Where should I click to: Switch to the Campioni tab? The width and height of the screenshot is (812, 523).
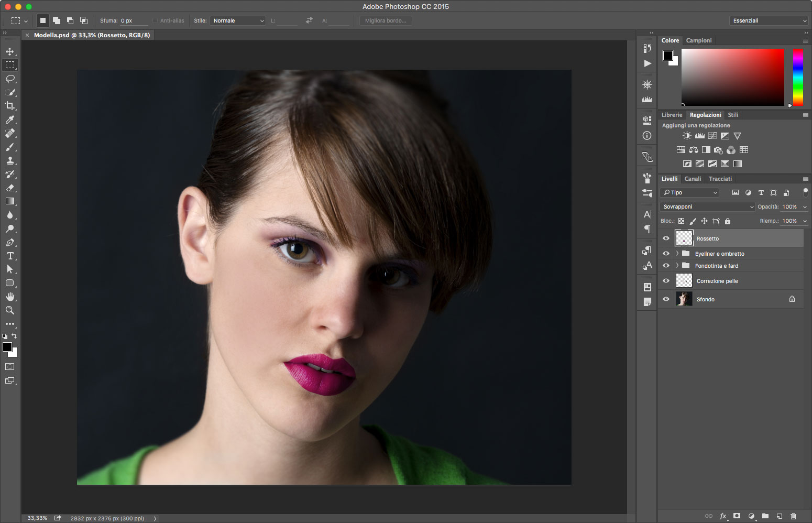click(x=699, y=40)
